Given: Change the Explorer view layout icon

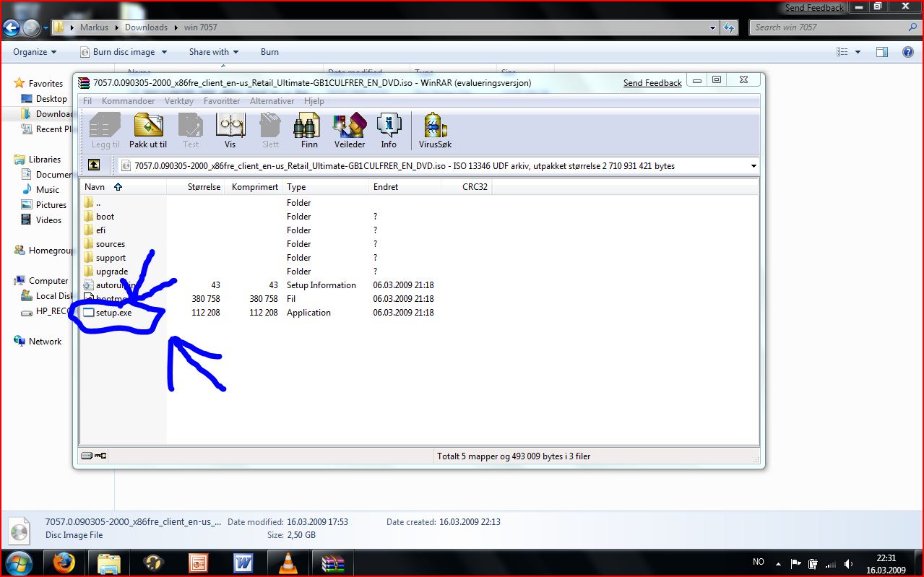Looking at the screenshot, I should coord(843,52).
